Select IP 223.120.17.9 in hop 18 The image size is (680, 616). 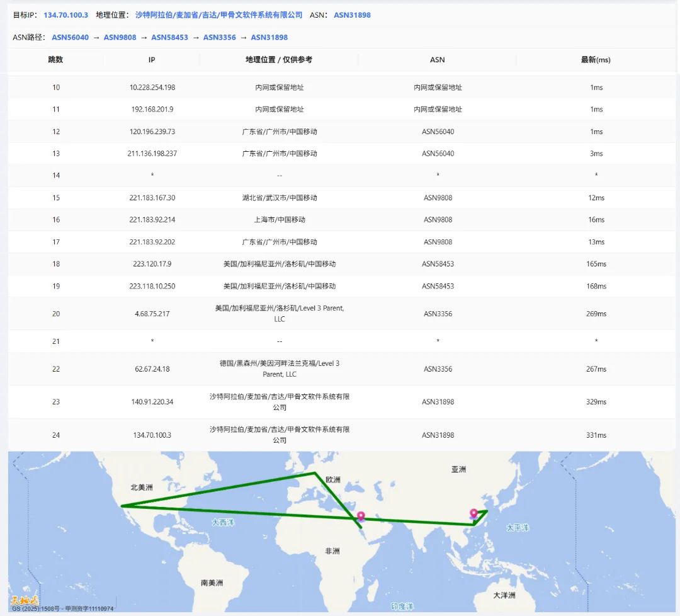152,264
